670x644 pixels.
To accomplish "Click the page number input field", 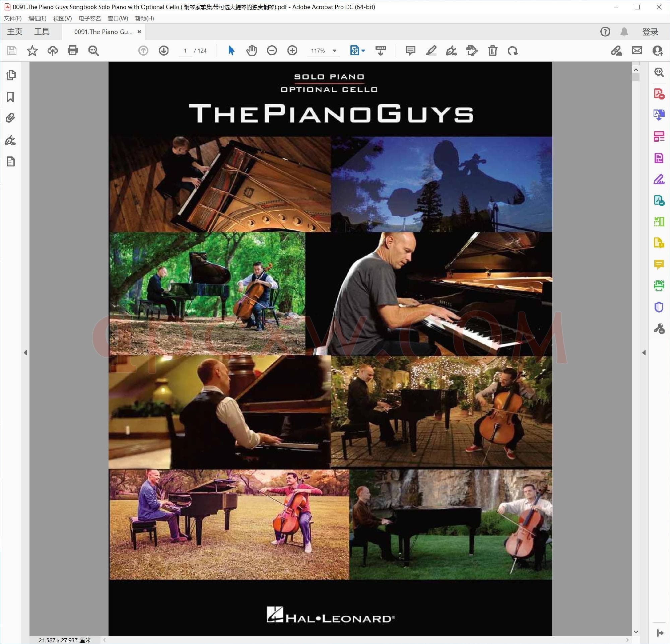I will point(185,51).
